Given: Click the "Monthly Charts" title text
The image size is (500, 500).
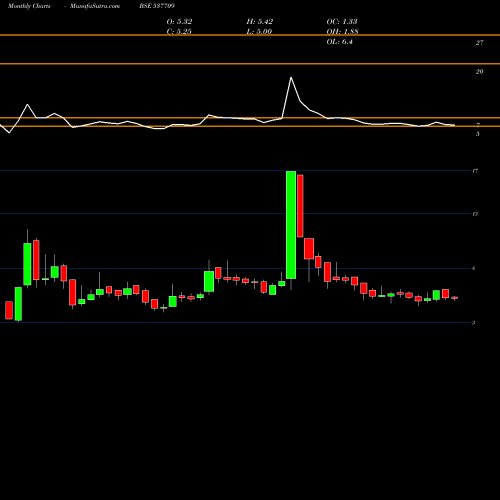Looking at the screenshot, I should tap(29, 6).
